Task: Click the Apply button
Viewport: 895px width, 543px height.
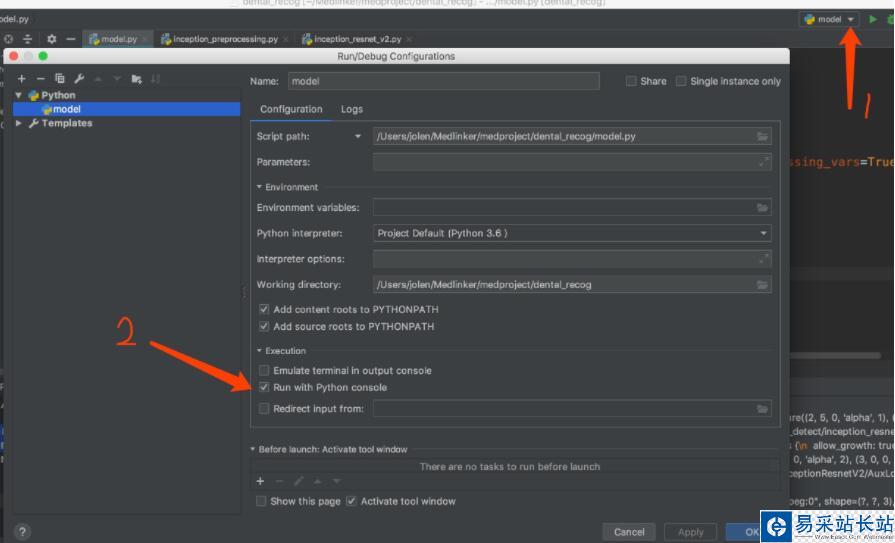Action: tap(691, 532)
